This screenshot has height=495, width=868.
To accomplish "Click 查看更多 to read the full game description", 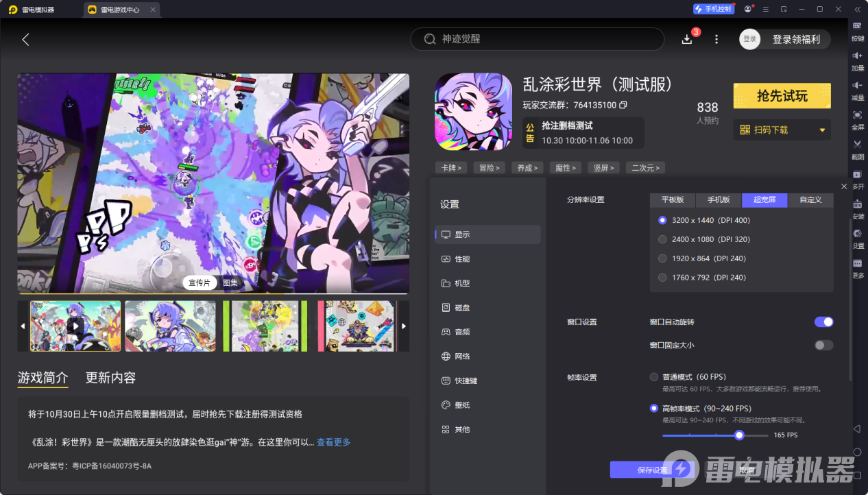I will coord(334,442).
